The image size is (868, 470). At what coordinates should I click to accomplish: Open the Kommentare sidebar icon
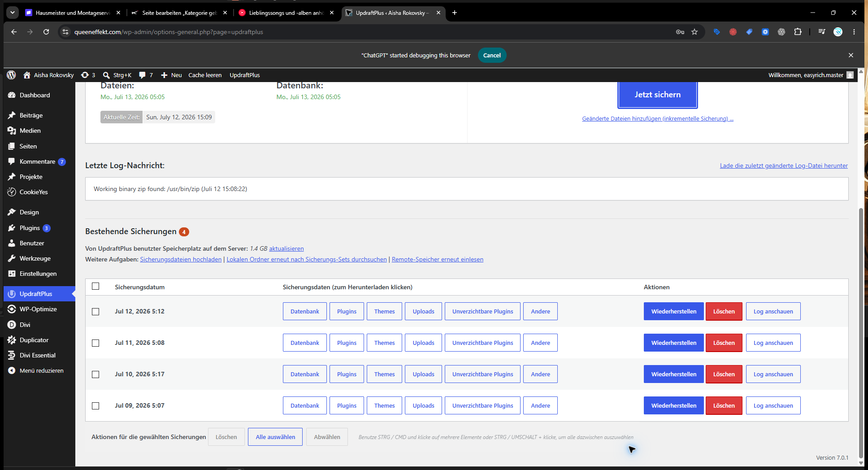[12, 161]
